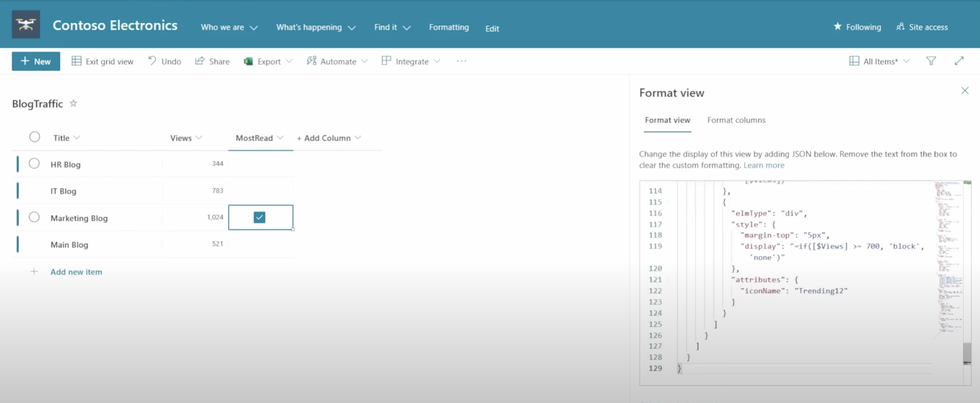Click the Contoso Electronics drone logo
The width and height of the screenshot is (980, 403).
click(x=26, y=24)
